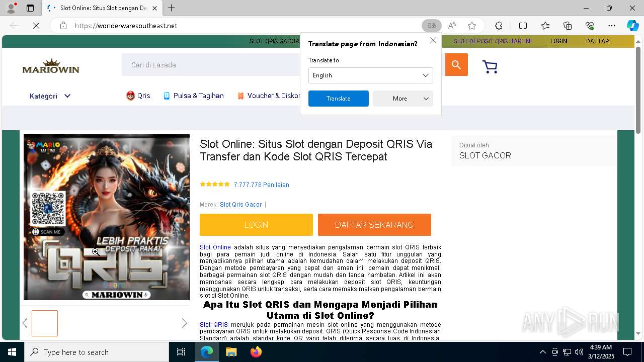The width and height of the screenshot is (644, 362).
Task: Click the product thumbnail below image
Action: [x=45, y=323]
